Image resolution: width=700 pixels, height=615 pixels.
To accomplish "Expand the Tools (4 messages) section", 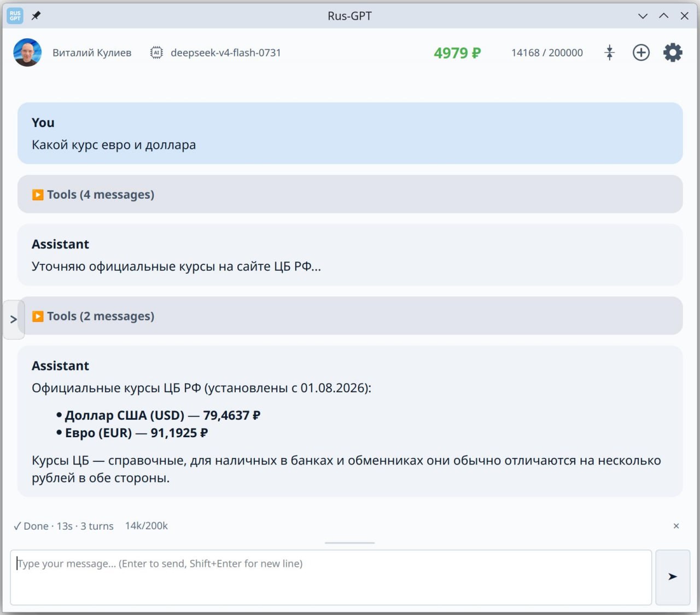I will [x=350, y=194].
